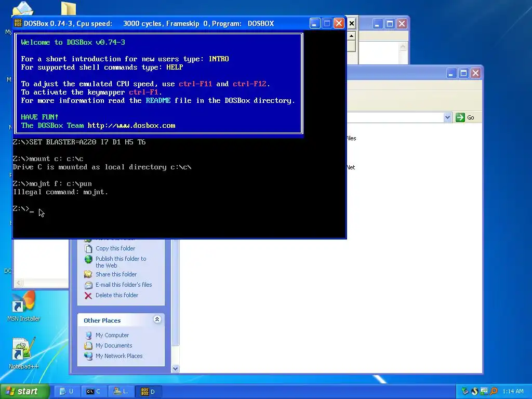Click the yellow INTRO word in DOSBox
This screenshot has width=532, height=399.
[x=219, y=59]
